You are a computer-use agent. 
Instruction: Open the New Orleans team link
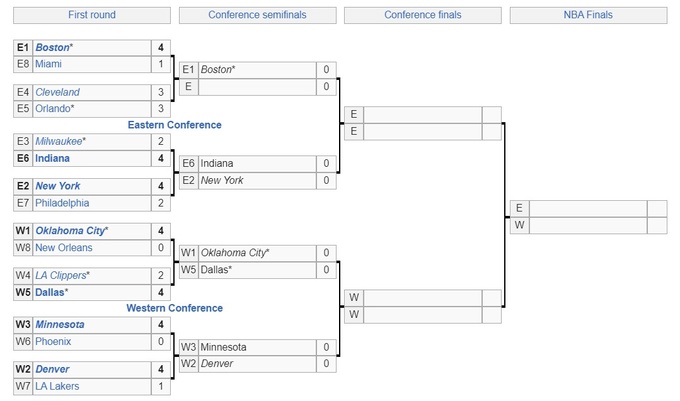click(64, 247)
